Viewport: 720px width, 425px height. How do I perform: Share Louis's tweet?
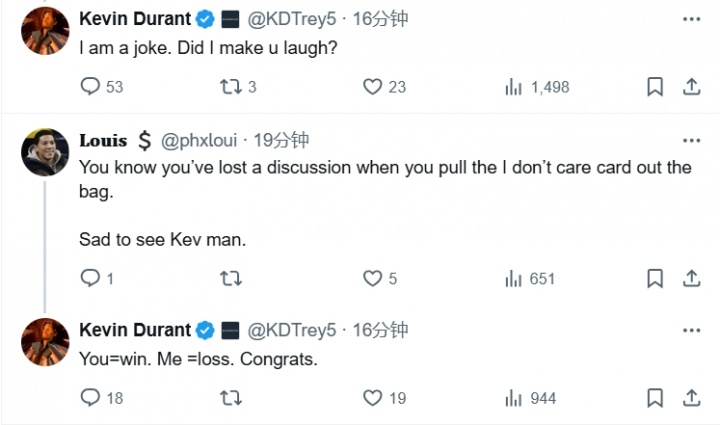click(x=690, y=279)
